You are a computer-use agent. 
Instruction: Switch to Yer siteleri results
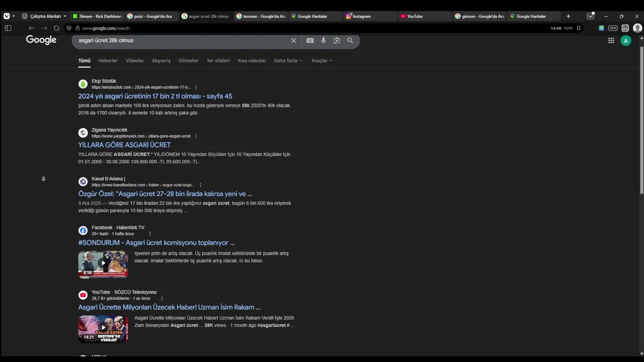click(218, 61)
